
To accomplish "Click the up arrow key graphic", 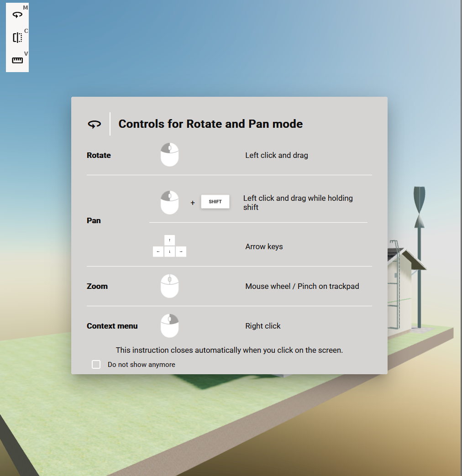I will pos(169,240).
